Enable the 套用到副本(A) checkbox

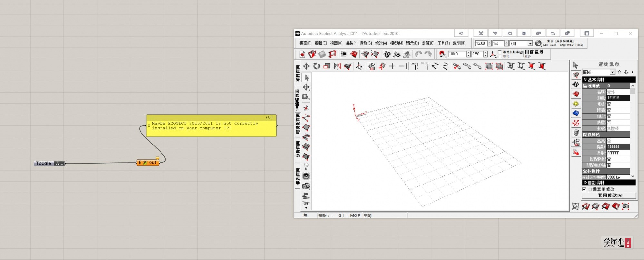point(500,52)
